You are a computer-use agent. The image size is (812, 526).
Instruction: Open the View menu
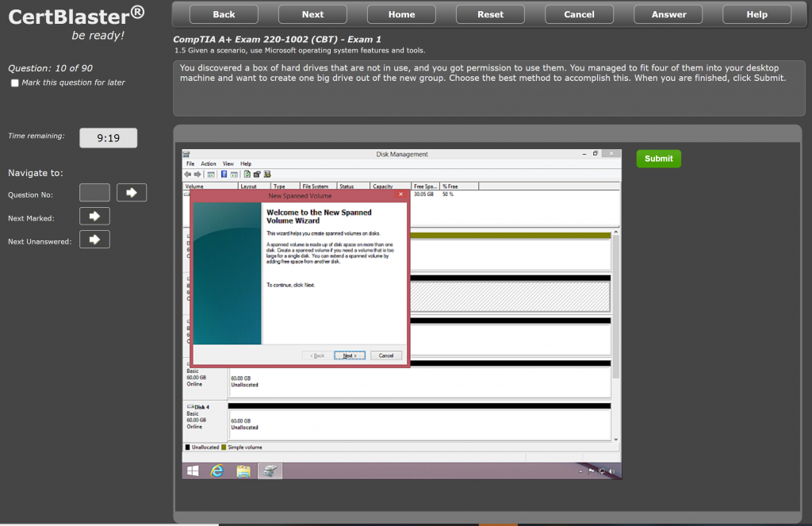[228, 163]
